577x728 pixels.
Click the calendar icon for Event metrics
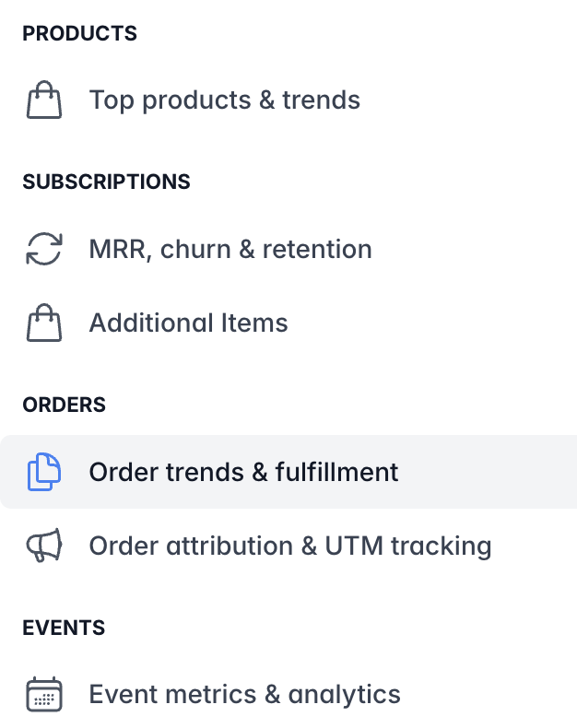coord(44,694)
